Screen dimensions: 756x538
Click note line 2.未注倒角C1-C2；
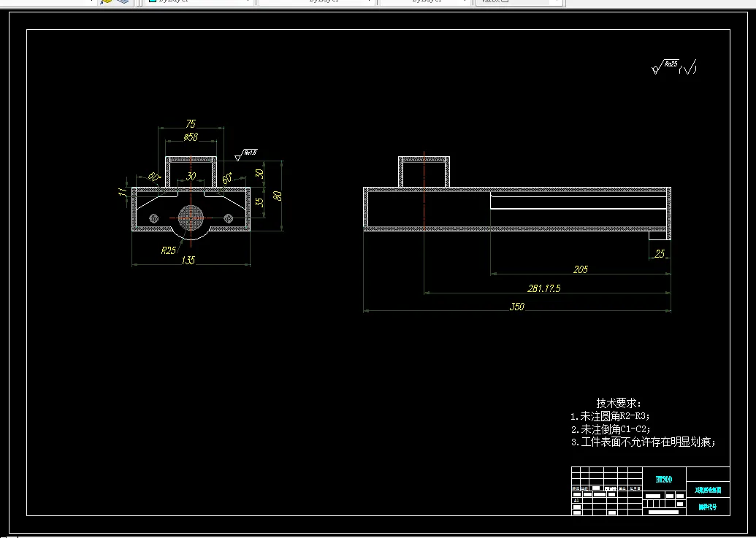[611, 429]
